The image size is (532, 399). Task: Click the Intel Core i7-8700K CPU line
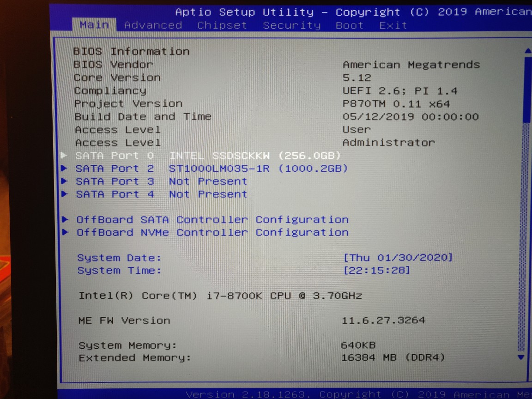pos(220,296)
